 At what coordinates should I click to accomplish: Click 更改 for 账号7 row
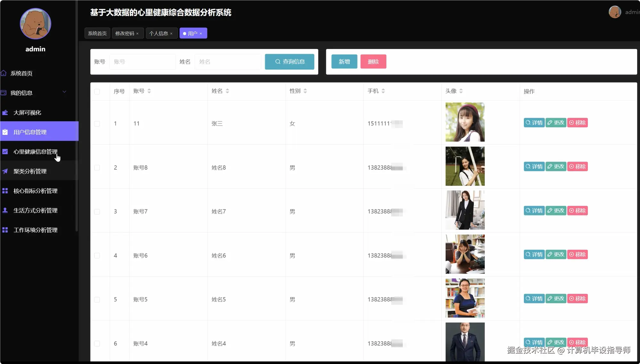click(556, 211)
